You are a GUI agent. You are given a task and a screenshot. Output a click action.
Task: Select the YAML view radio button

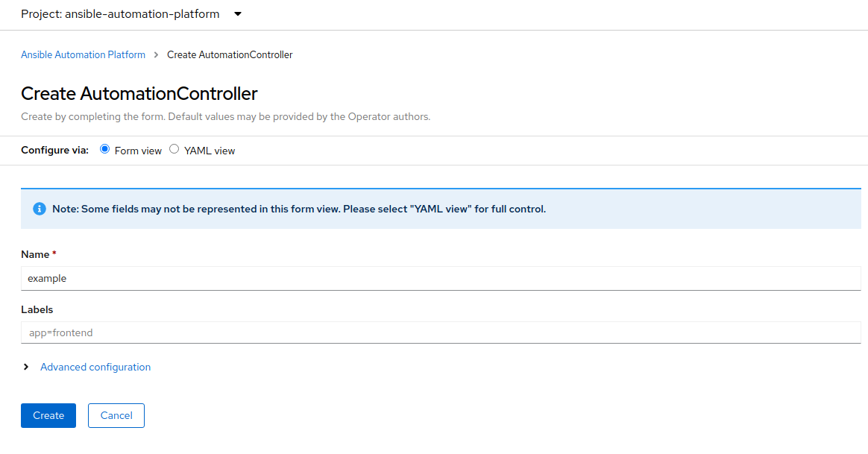click(x=174, y=149)
